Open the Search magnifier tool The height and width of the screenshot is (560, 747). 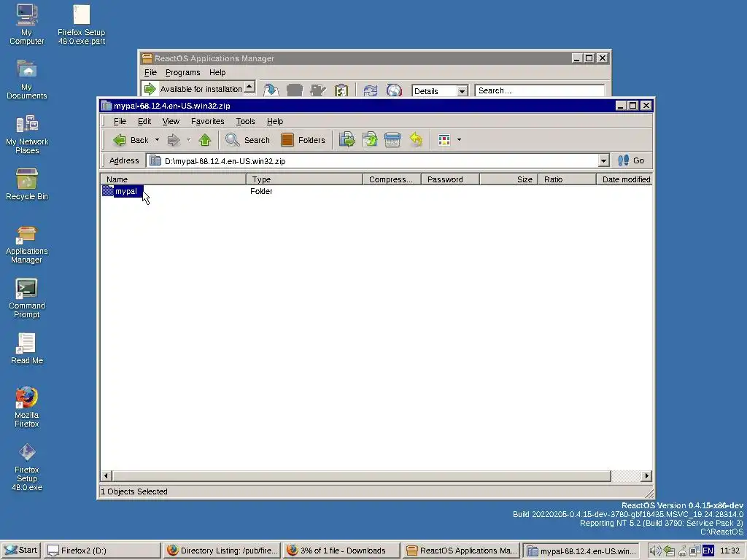[247, 140]
